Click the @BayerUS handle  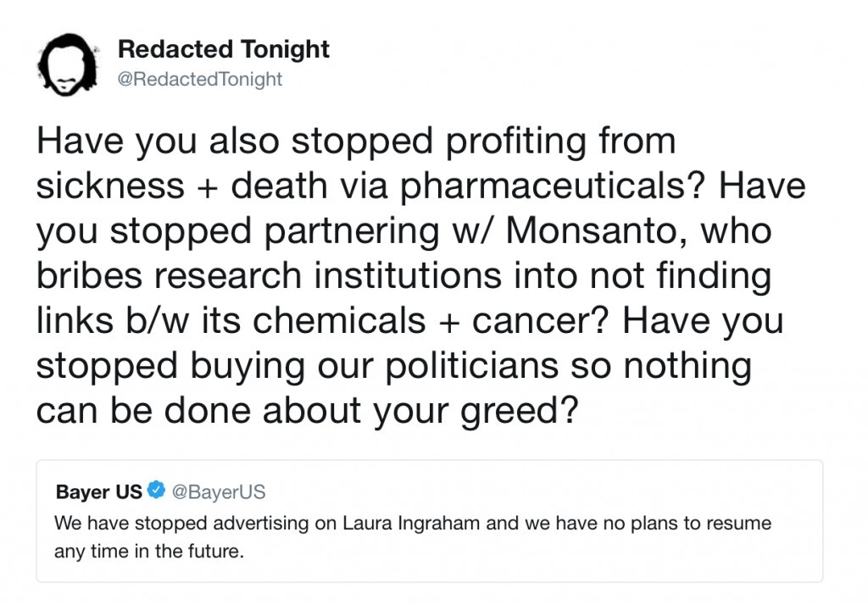point(219,491)
